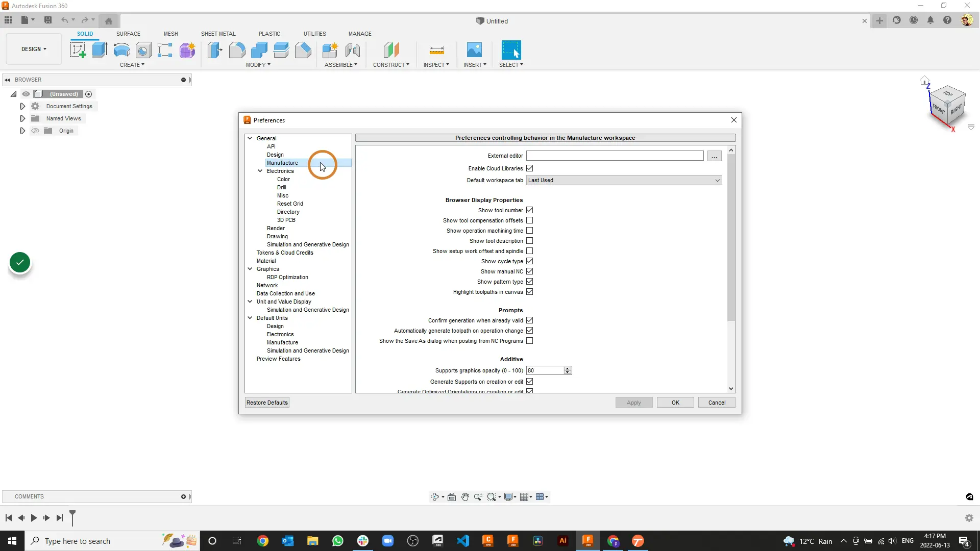This screenshot has width=980, height=551.
Task: Uncheck Enable Cloud Libraries
Action: coord(530,168)
